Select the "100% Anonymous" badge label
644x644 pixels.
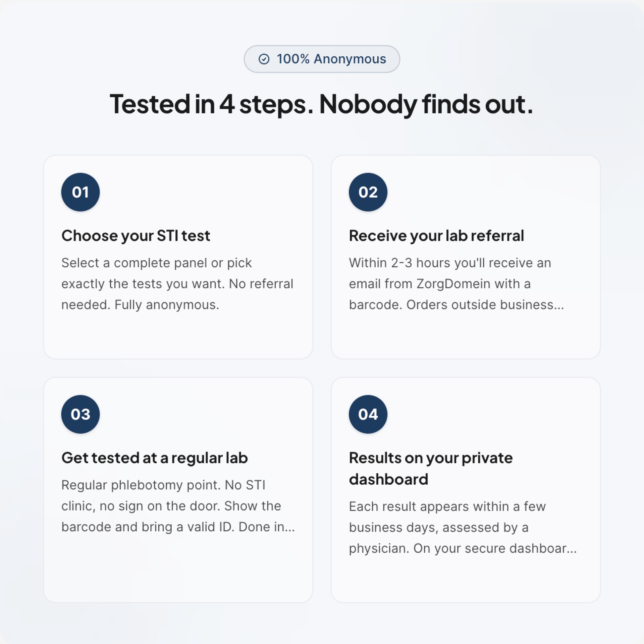(x=331, y=59)
